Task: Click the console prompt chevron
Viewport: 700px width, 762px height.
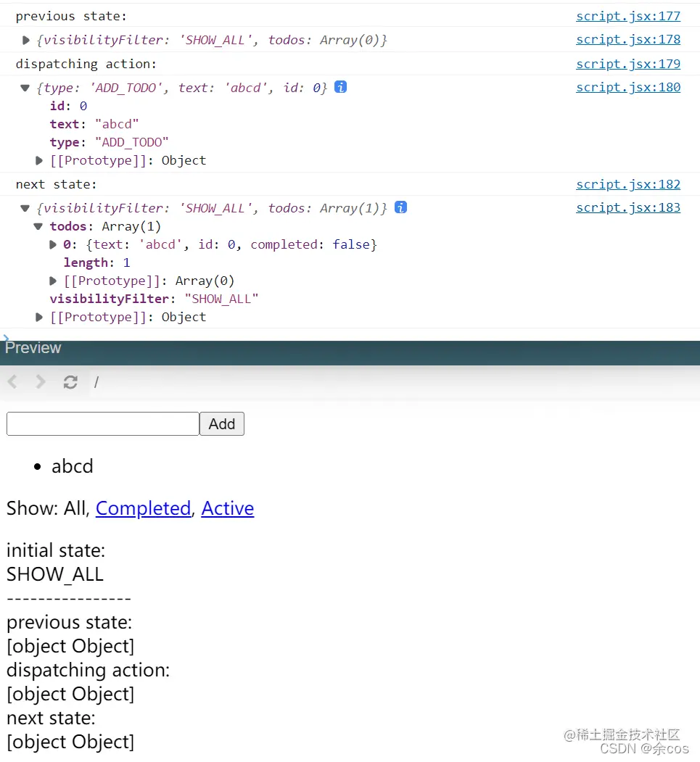Action: 6,337
